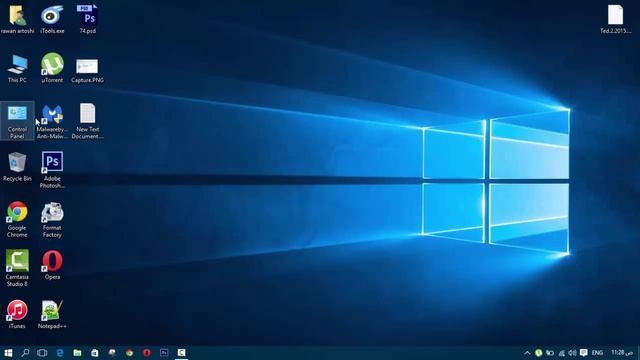
Task: Select the New Text Document file
Action: (87, 121)
